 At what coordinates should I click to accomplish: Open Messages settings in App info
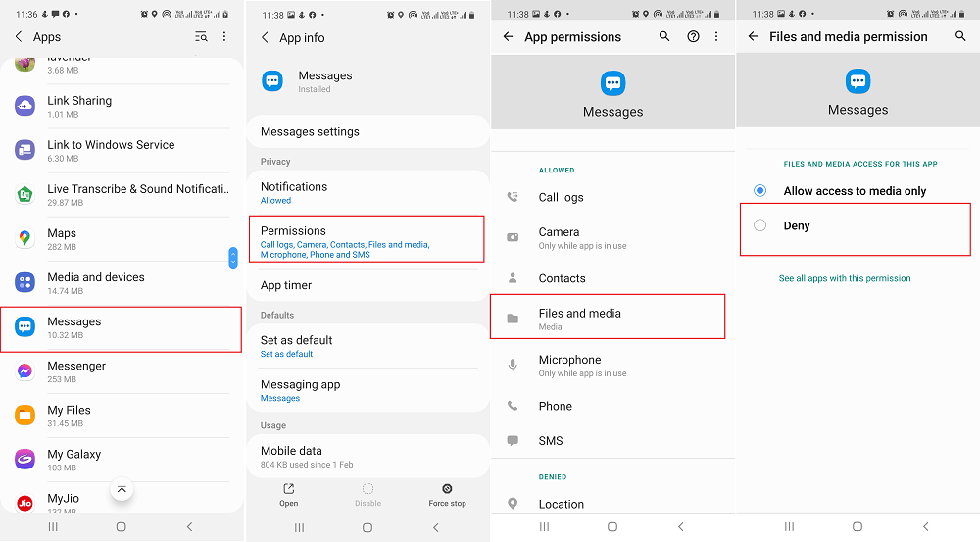pyautogui.click(x=367, y=132)
